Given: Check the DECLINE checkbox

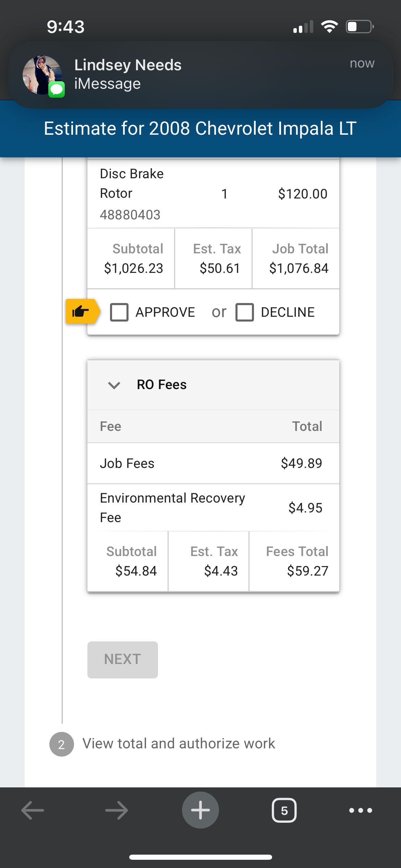Looking at the screenshot, I should tap(245, 312).
